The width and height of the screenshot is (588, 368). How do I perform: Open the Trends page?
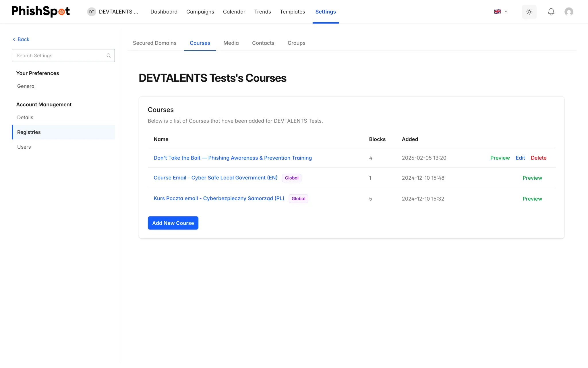[x=262, y=12]
